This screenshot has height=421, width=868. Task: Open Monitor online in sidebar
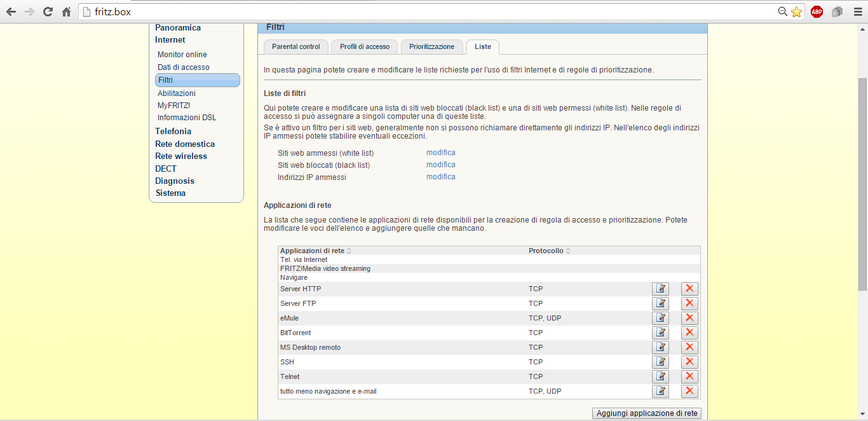(182, 55)
